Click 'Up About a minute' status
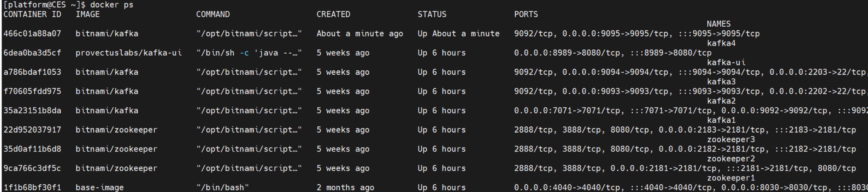This screenshot has height=192, width=868. pos(459,34)
